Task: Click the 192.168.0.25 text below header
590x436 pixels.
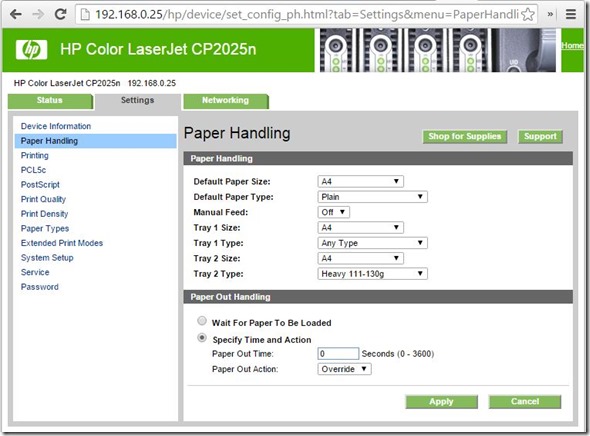Action: (152, 83)
